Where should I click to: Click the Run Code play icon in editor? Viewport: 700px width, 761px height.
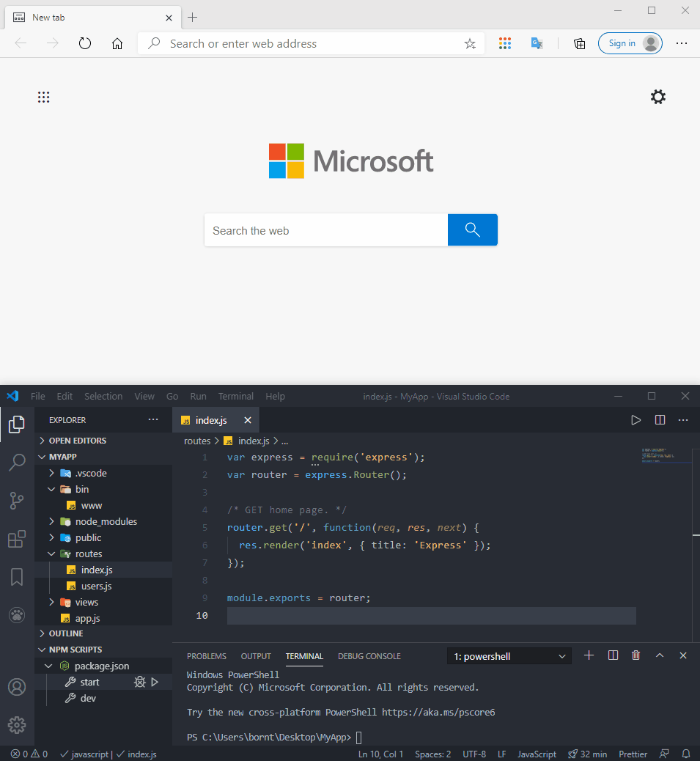tap(635, 420)
